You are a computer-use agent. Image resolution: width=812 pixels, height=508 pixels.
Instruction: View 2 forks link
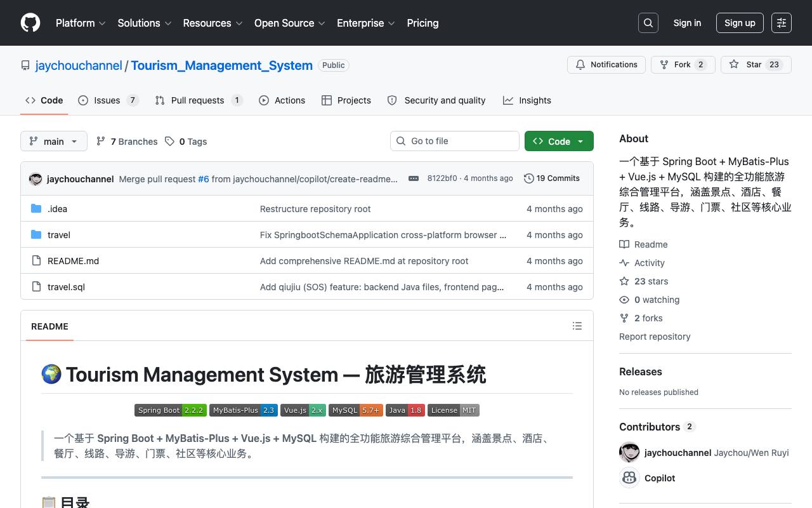click(x=641, y=318)
